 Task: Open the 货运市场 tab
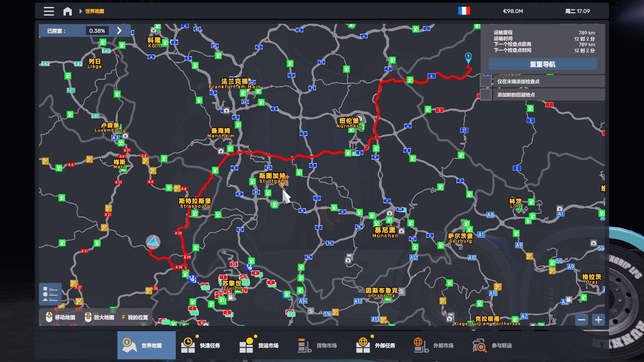coord(259,345)
